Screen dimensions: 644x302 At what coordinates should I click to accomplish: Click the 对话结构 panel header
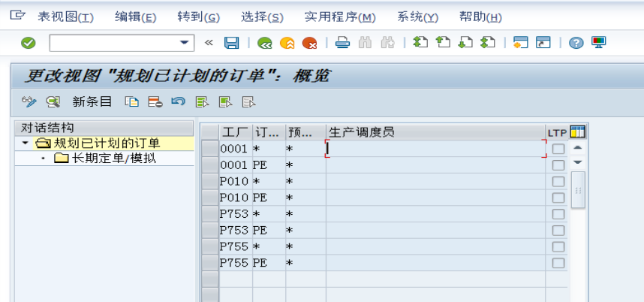coord(104,128)
